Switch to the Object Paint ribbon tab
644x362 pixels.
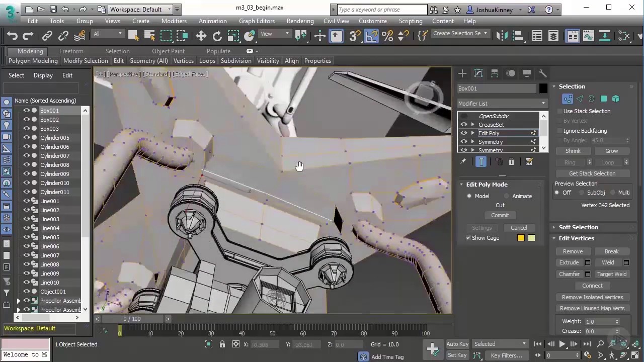pyautogui.click(x=168, y=51)
